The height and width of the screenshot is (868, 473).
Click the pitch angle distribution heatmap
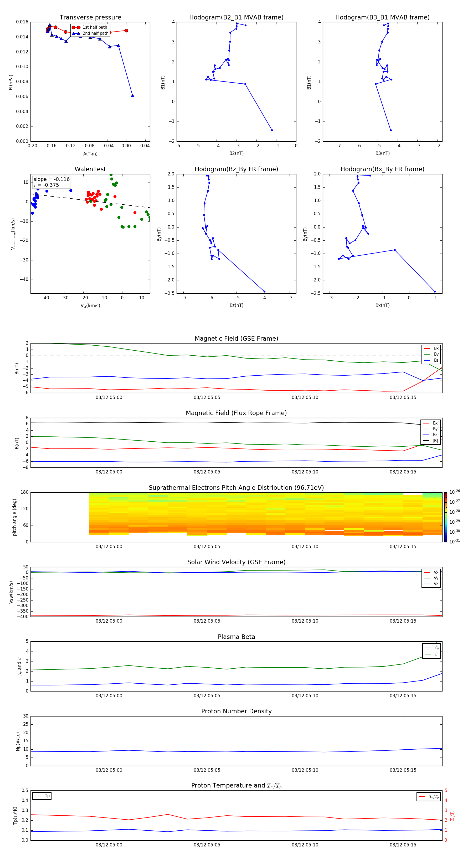click(266, 514)
